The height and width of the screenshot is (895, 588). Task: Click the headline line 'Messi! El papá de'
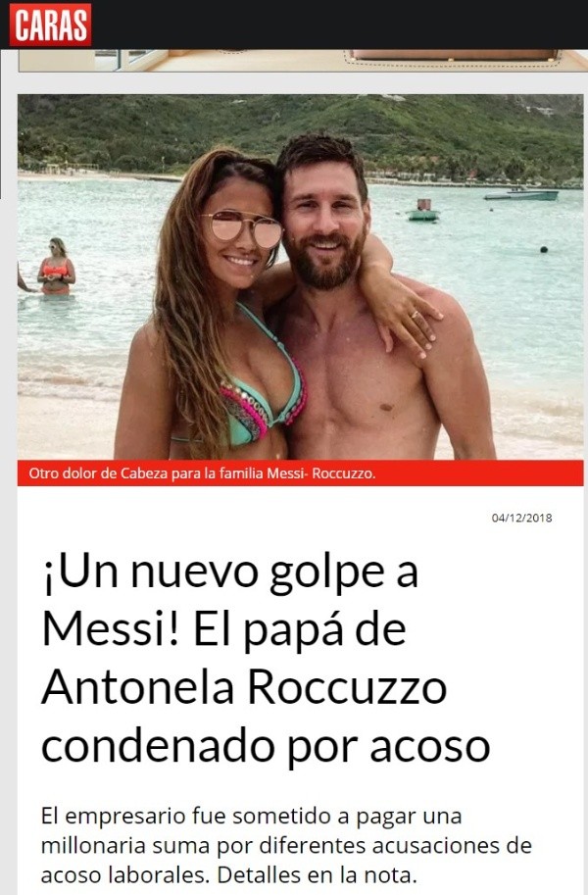223,629
